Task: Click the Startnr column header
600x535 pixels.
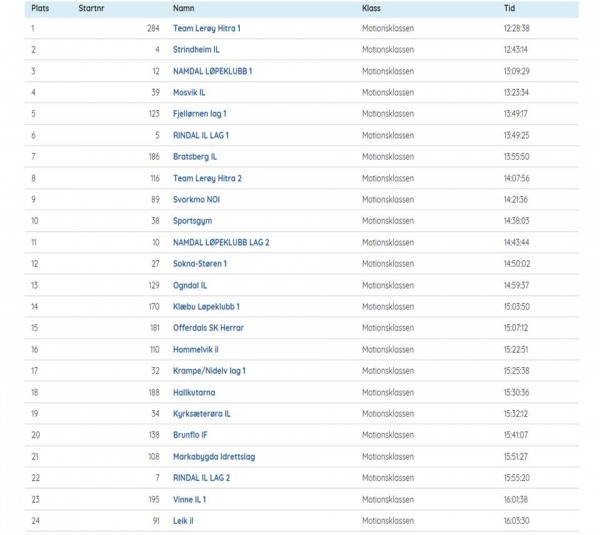Action: coord(91,8)
